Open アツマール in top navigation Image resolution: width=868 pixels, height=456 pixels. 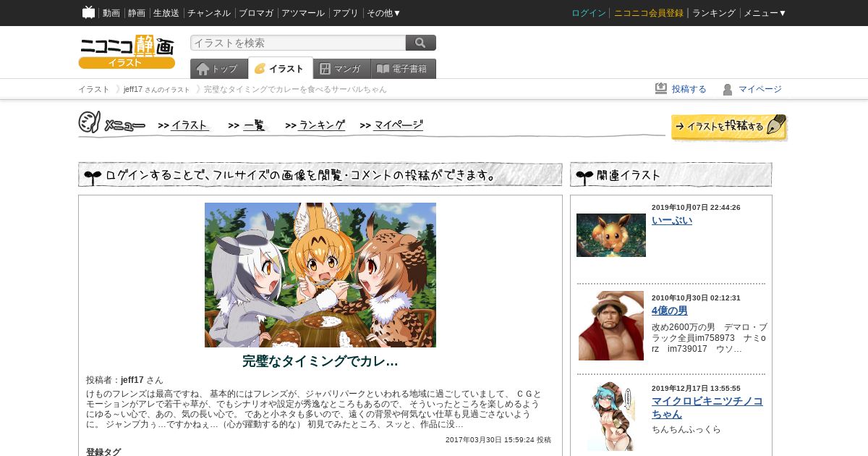click(x=303, y=13)
